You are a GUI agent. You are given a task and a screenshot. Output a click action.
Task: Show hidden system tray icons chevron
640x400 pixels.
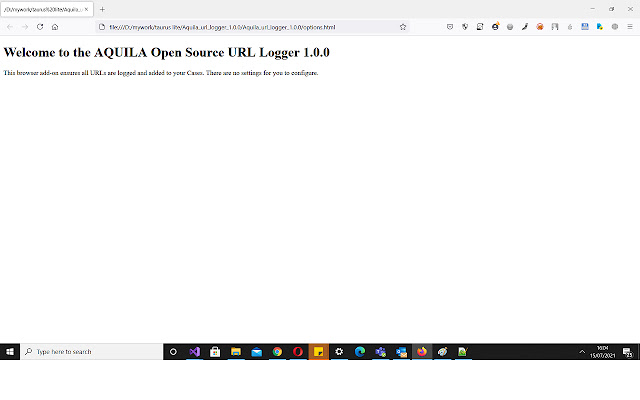pyautogui.click(x=582, y=351)
